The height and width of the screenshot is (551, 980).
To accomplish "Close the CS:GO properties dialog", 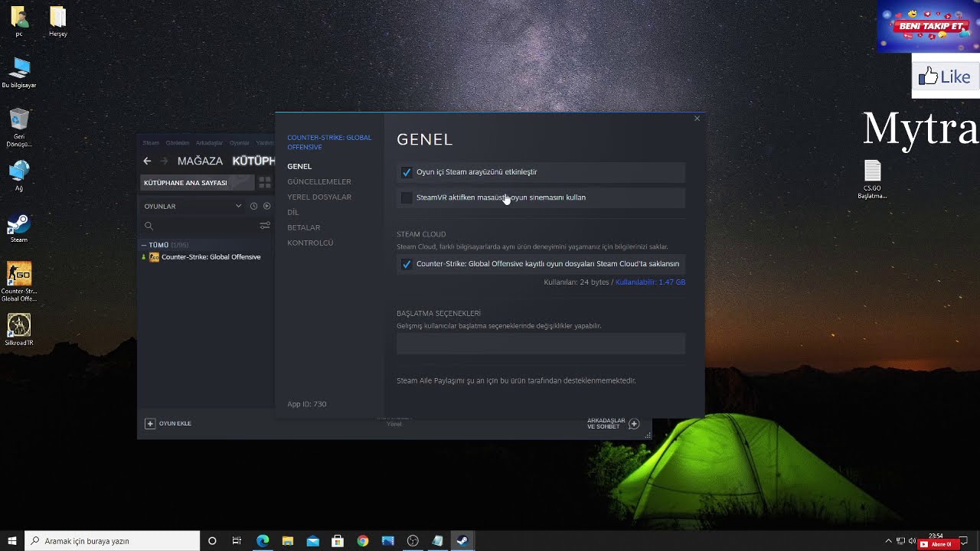I will (x=697, y=119).
